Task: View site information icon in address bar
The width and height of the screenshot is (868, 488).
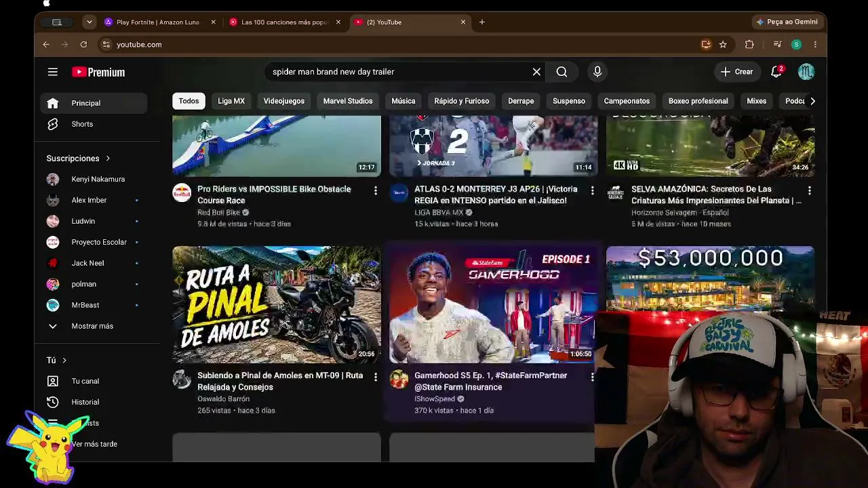Action: tap(106, 45)
